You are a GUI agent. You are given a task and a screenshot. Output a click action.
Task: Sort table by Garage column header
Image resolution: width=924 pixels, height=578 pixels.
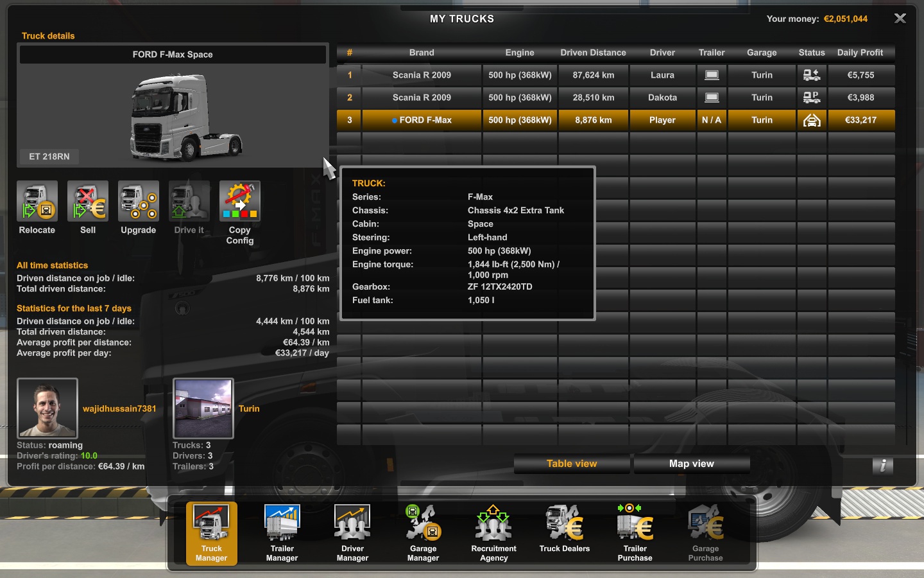tap(762, 53)
